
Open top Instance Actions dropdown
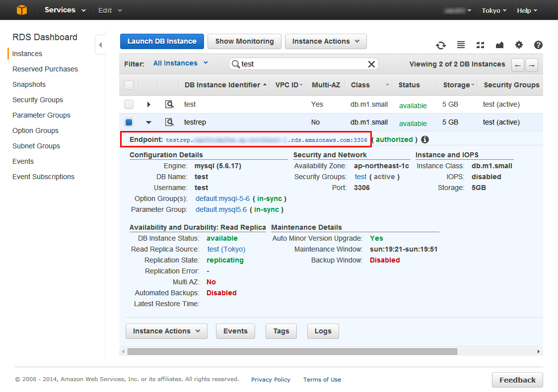326,41
